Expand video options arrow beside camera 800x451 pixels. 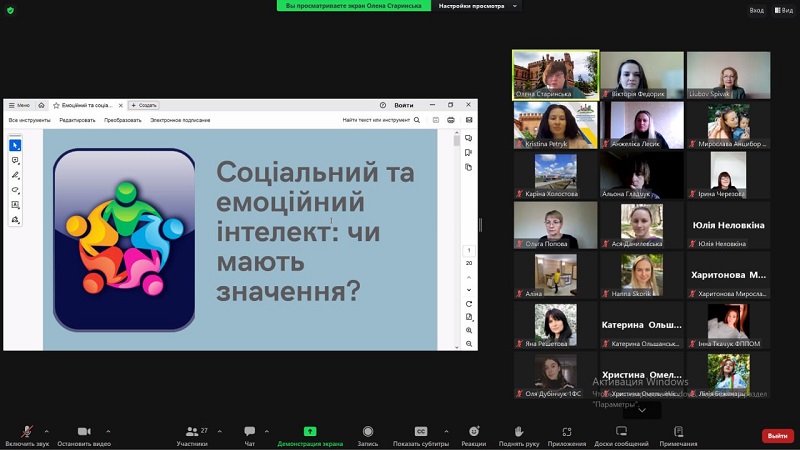[x=108, y=431]
